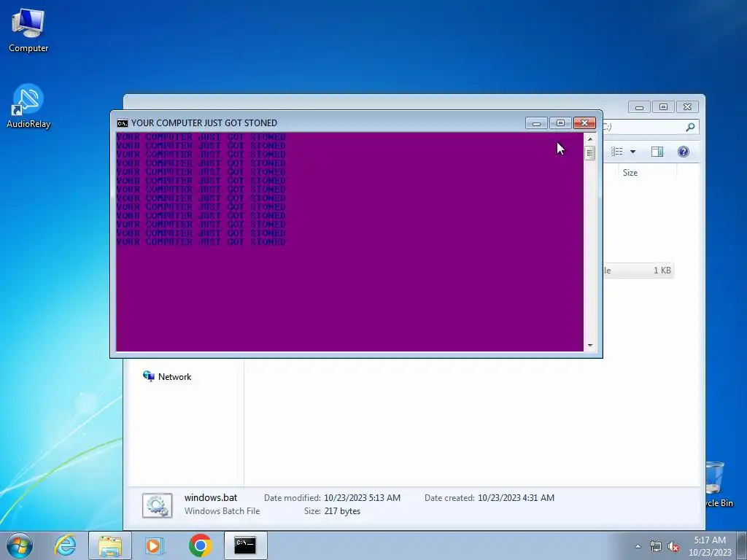
Task: Minimize the STONED command prompt window
Action: (536, 123)
